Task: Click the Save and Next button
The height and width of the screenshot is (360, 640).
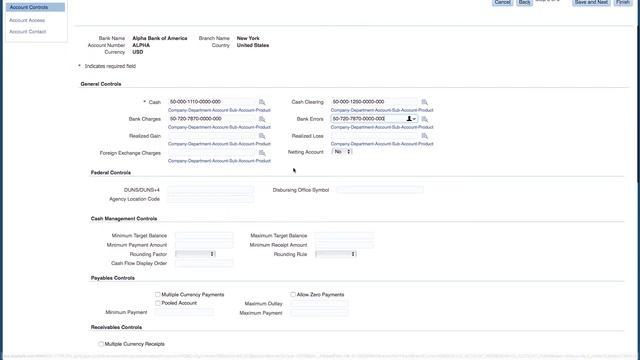Action: [x=591, y=2]
